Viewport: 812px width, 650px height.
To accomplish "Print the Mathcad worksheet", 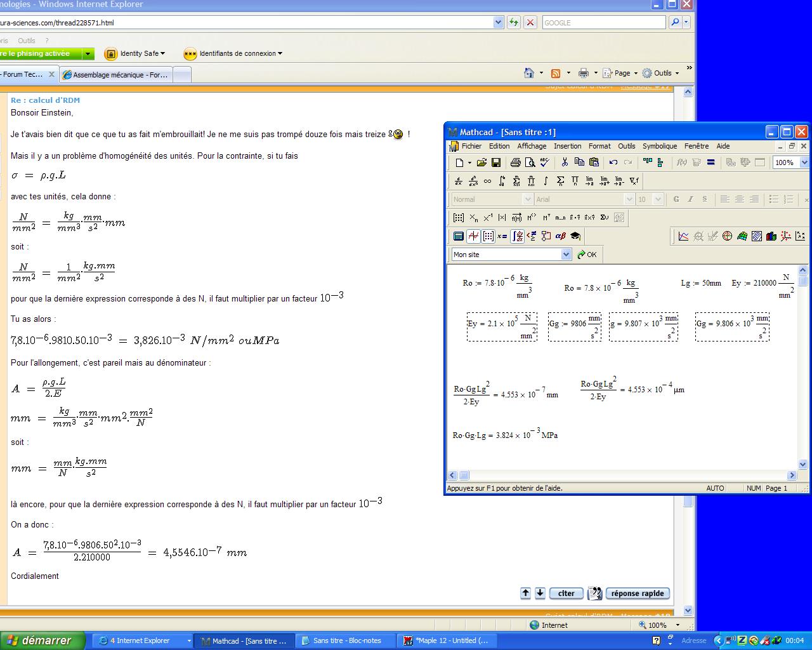I will pos(516,162).
